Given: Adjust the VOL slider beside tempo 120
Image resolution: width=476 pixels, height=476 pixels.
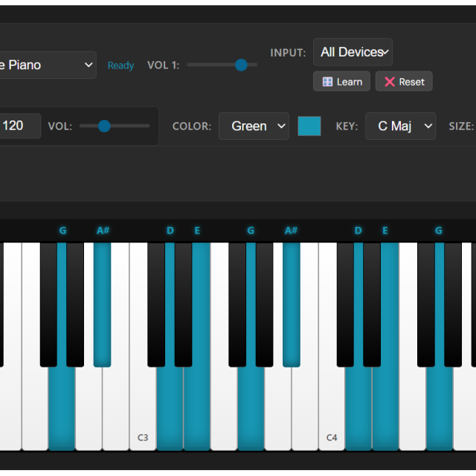Looking at the screenshot, I should click(115, 126).
